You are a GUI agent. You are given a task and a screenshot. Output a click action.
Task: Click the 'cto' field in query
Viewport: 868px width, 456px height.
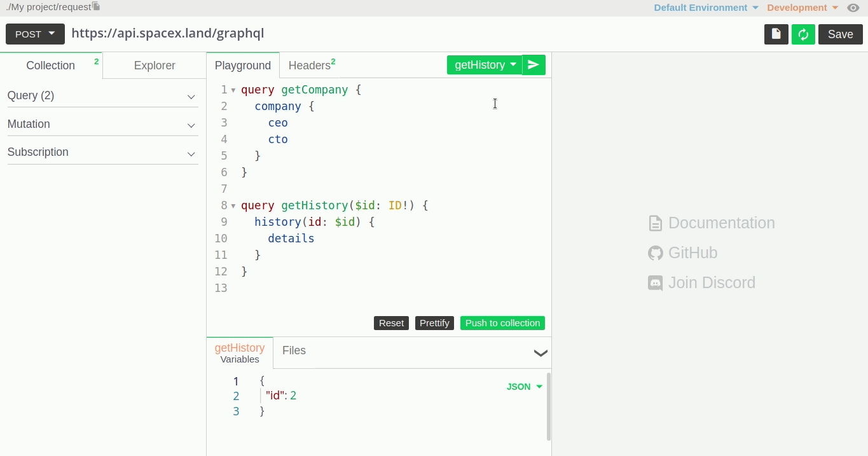tap(278, 140)
